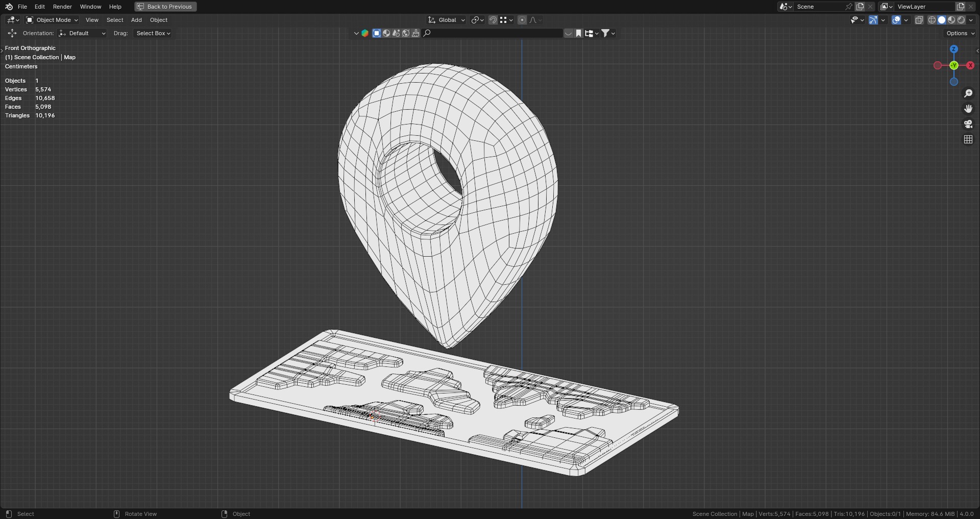Open the Object menu
The height and width of the screenshot is (519, 980).
159,20
